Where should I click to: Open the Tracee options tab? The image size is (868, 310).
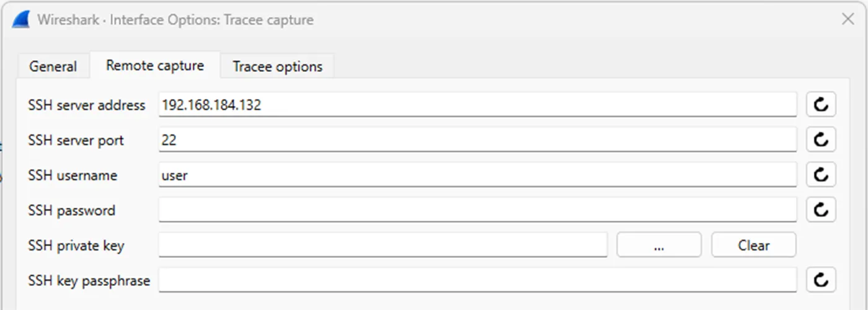277,66
